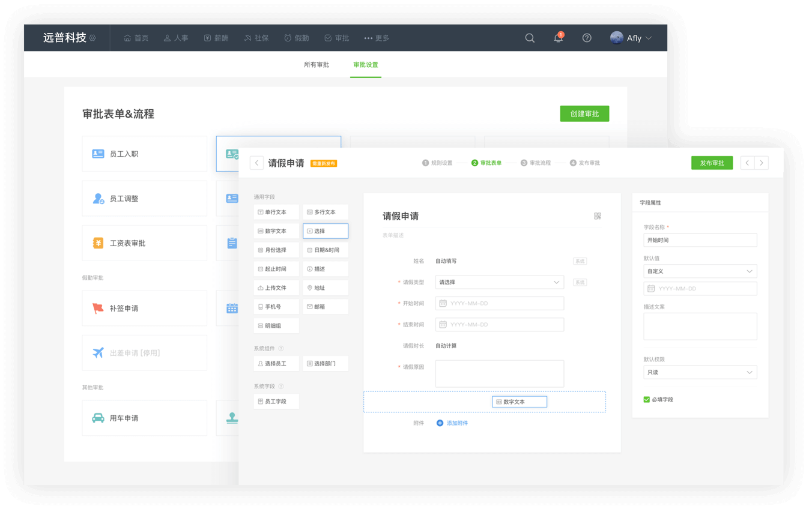Click the settings gear next to 远普科技
Viewport: 812px width, 509px height.
[92, 38]
